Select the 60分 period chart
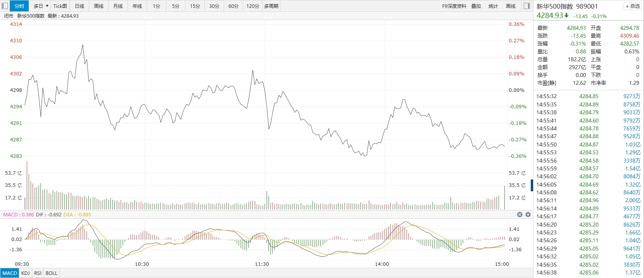This screenshot has width=644, height=278. pos(234,6)
